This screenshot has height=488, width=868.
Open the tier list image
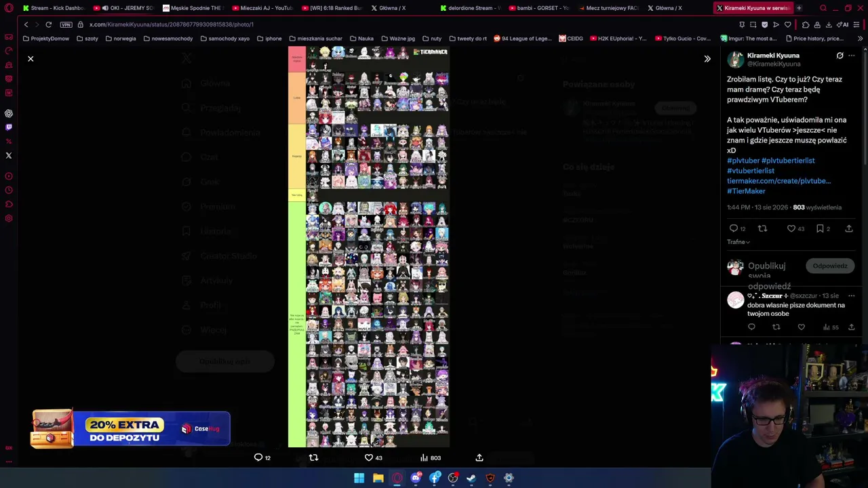[369, 247]
